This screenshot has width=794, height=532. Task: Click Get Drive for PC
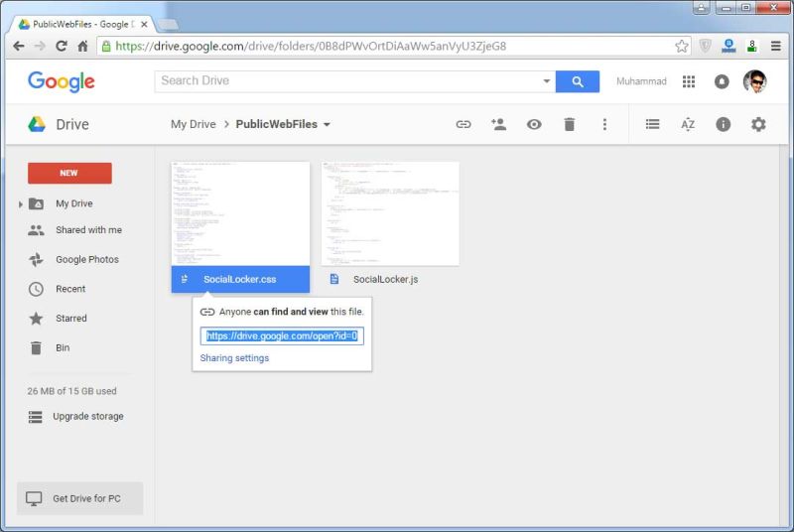pos(79,498)
